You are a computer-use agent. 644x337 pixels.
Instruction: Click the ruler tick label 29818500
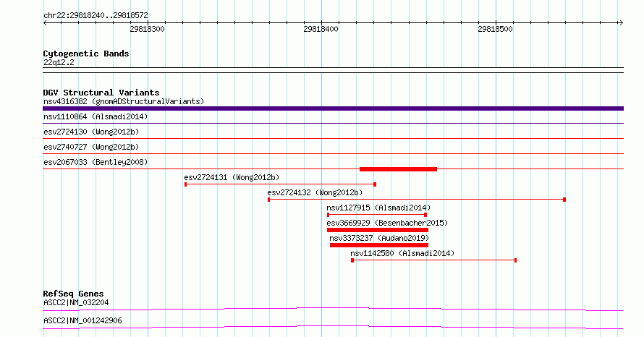pyautogui.click(x=495, y=29)
